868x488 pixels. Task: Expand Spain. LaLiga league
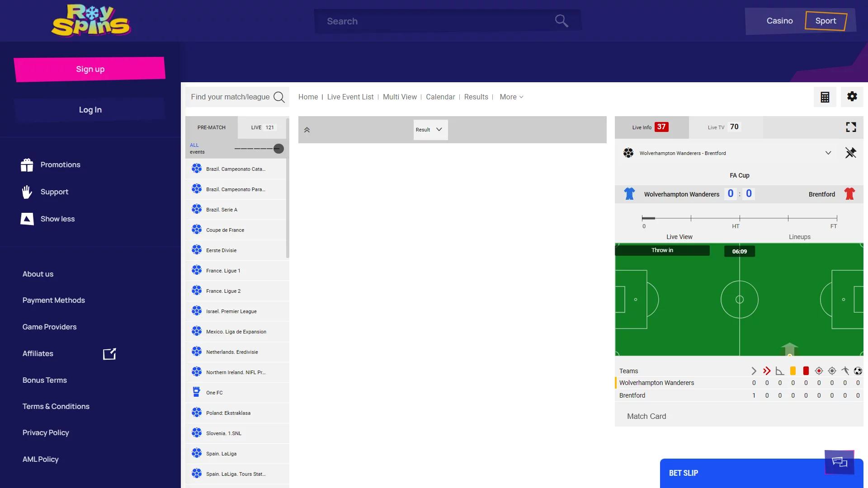(237, 454)
